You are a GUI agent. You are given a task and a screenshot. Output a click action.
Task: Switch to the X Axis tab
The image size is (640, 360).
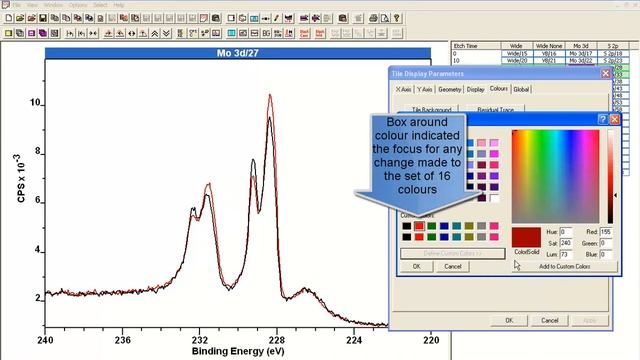click(403, 89)
